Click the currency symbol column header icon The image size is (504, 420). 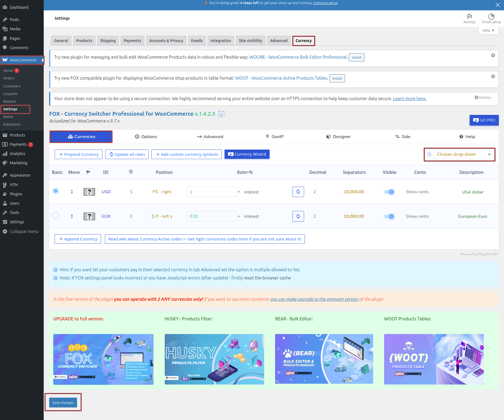131,172
